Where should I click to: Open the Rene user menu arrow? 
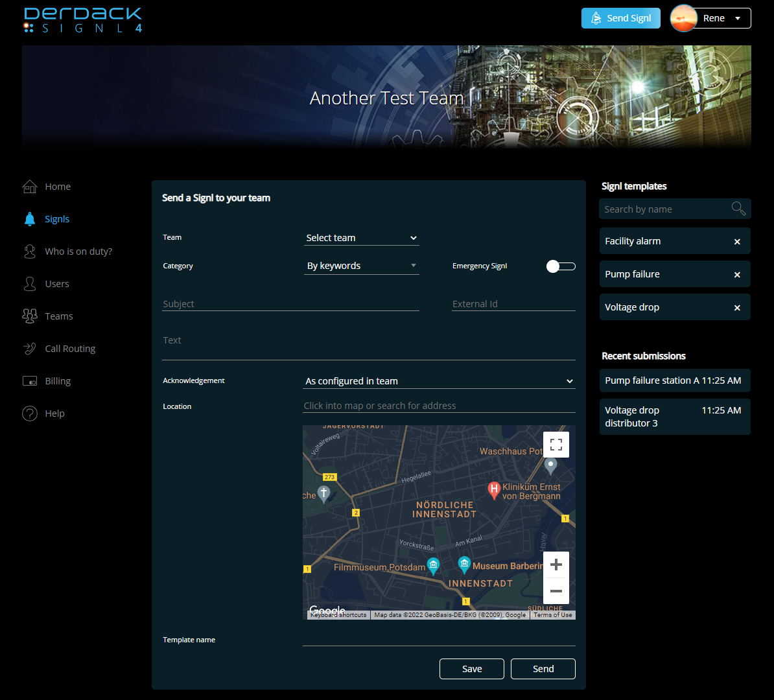(738, 18)
